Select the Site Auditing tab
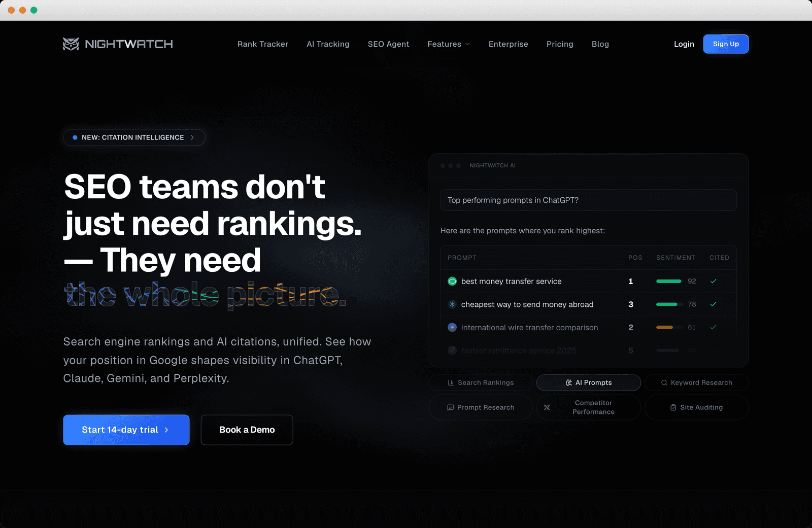 (x=697, y=408)
